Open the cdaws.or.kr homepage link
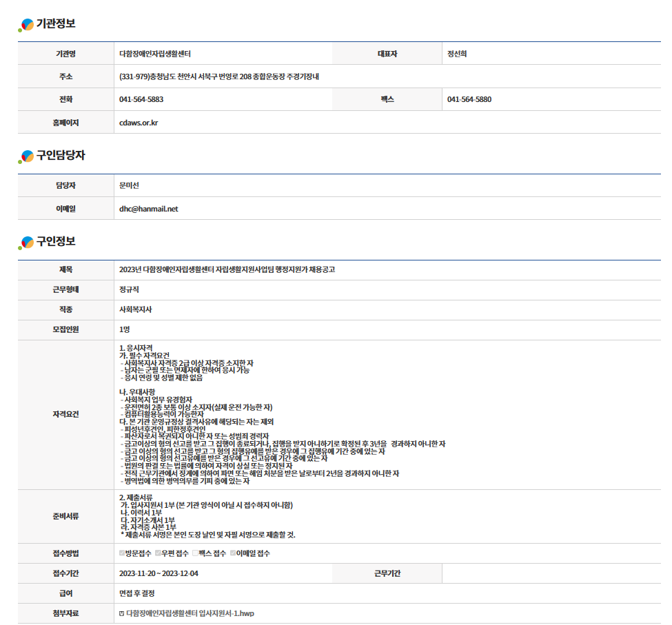672x625 pixels. [x=139, y=123]
